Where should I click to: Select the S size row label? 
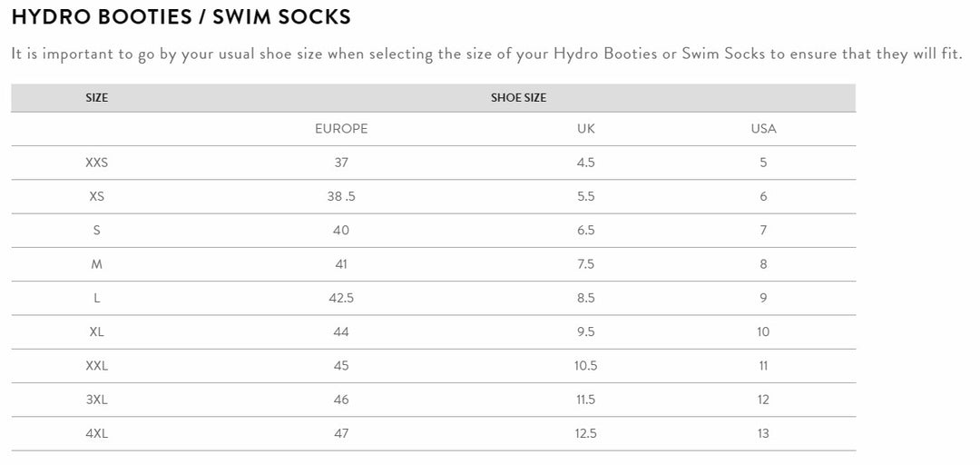(97, 231)
